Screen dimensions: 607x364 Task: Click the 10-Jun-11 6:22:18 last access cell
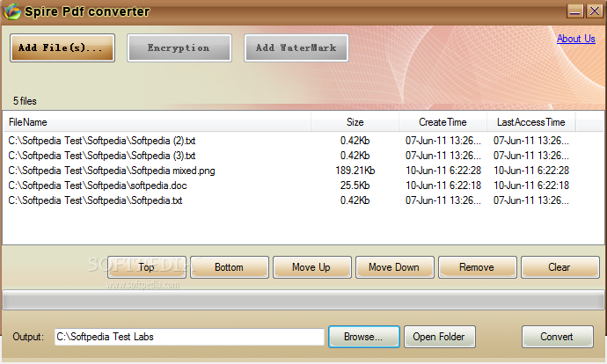[531, 186]
